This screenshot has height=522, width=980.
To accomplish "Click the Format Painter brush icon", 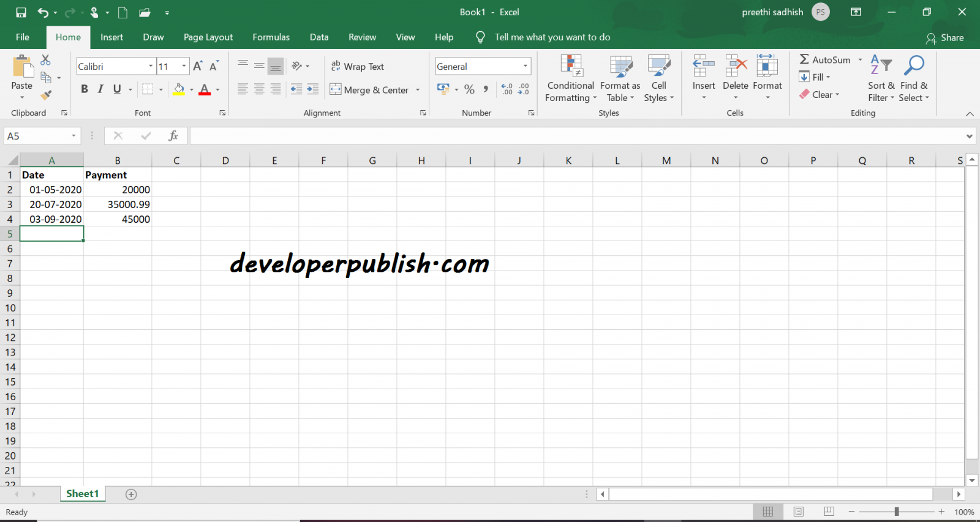I will 46,95.
